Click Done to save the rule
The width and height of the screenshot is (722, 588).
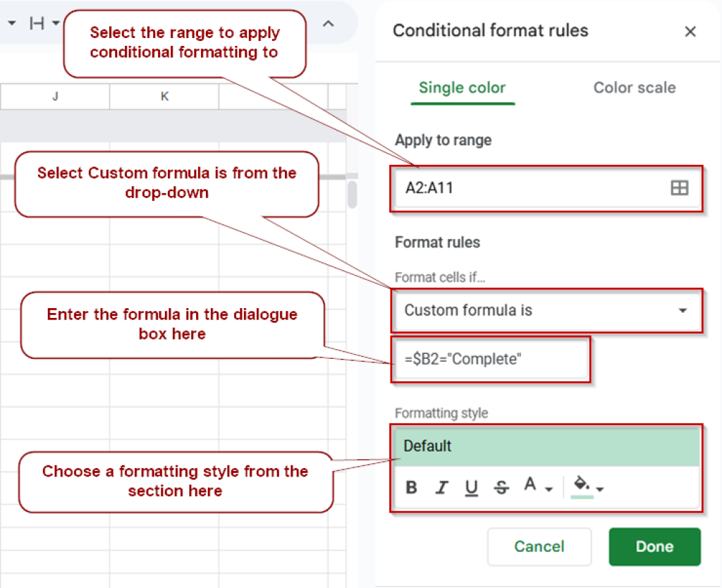pos(654,546)
